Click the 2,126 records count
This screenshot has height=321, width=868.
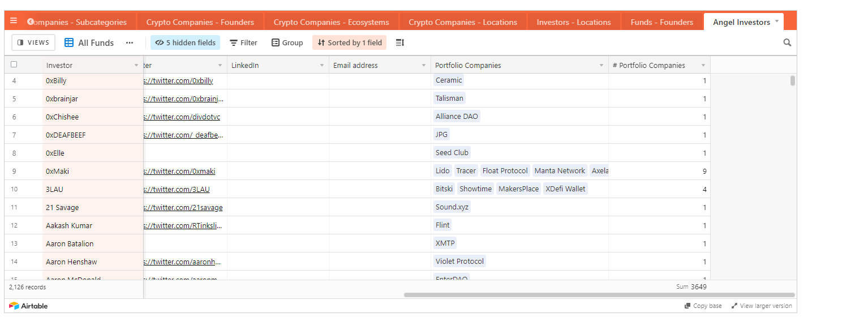[27, 287]
